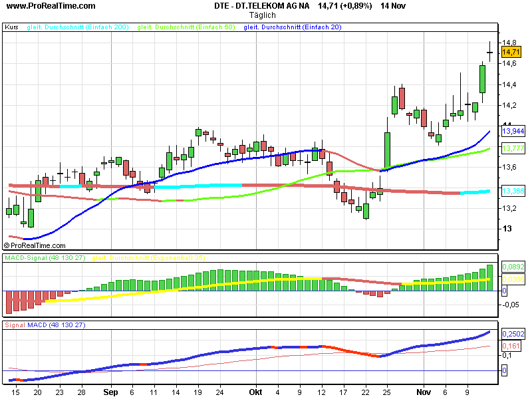This screenshot has height=399, width=532.
Task: Click the 0,0892 histogram value
Action: click(513, 267)
